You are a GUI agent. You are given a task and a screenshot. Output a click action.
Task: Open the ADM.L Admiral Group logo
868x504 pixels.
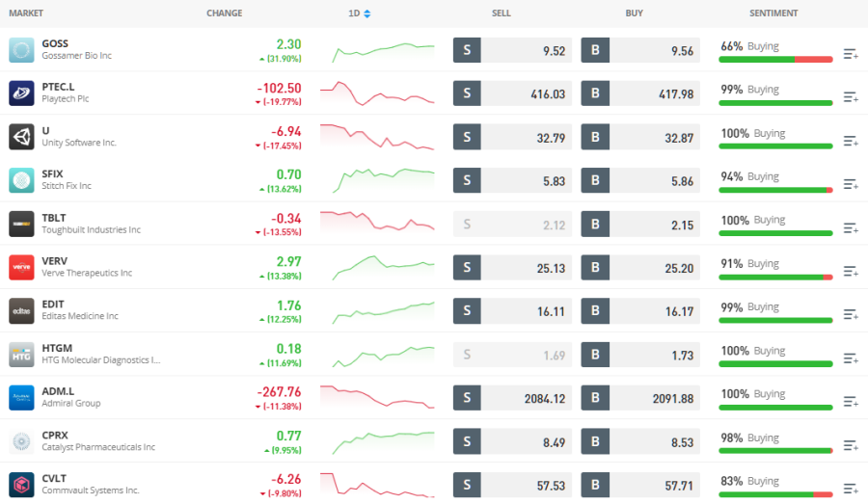[x=21, y=397]
